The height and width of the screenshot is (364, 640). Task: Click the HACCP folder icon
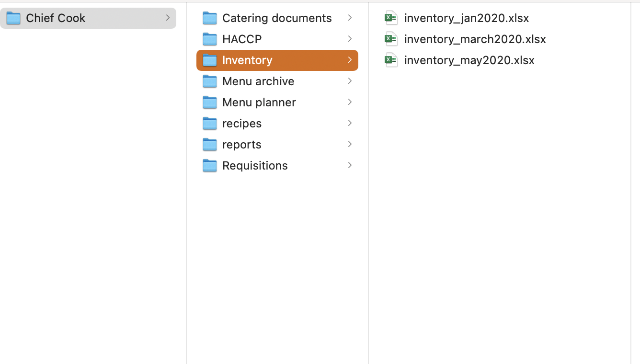(x=210, y=39)
